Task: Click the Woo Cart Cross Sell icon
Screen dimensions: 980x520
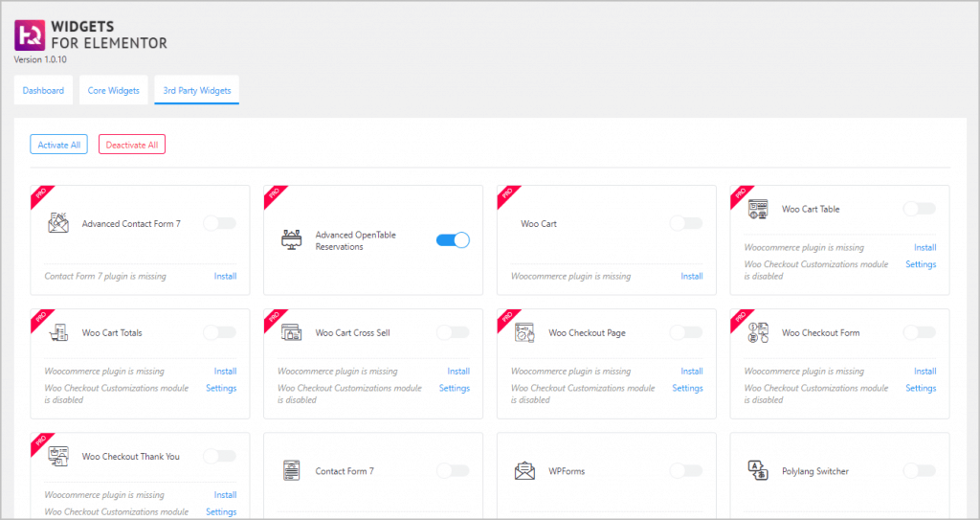Action: click(292, 332)
